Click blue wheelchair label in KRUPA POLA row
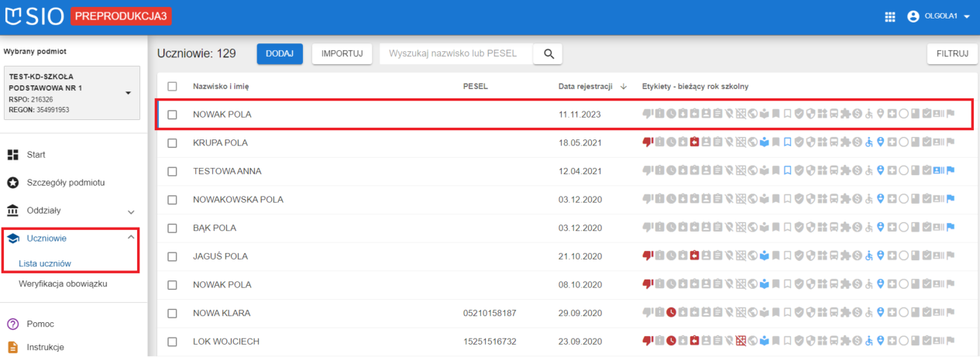 (x=868, y=142)
